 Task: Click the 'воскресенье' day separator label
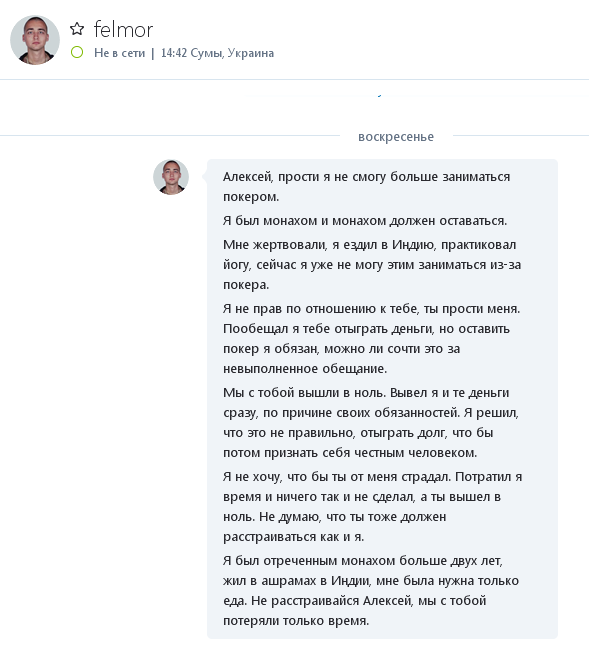(396, 136)
